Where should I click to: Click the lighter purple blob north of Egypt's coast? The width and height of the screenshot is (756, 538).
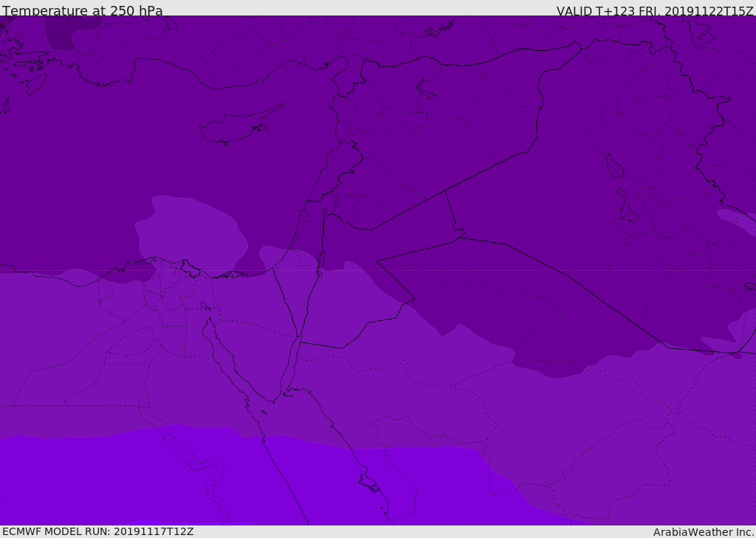[192, 232]
